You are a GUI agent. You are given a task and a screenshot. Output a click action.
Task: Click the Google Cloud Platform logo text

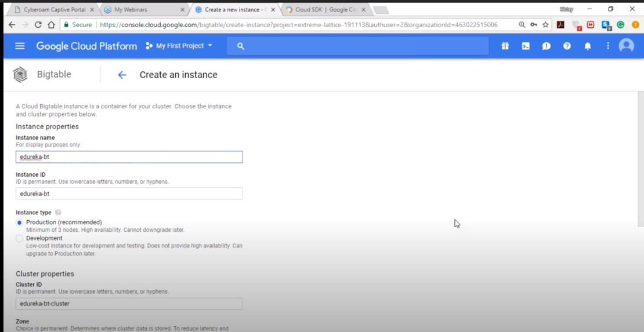click(86, 46)
